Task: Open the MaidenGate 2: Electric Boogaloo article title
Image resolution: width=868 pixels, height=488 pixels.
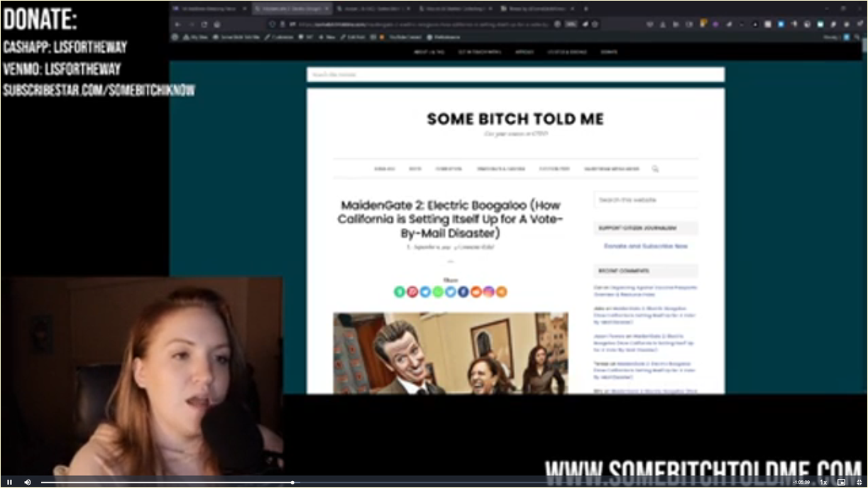Action: coord(450,219)
